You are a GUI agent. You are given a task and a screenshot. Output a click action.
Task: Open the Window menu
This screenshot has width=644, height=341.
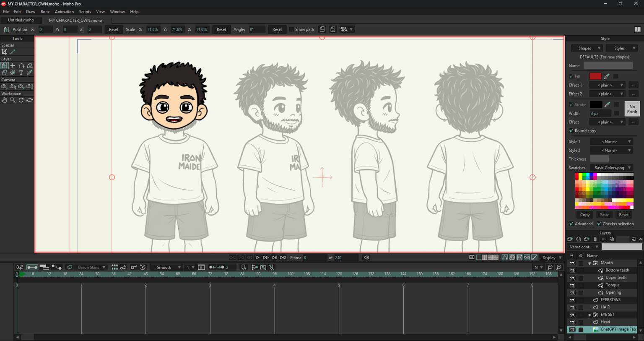[x=117, y=12]
